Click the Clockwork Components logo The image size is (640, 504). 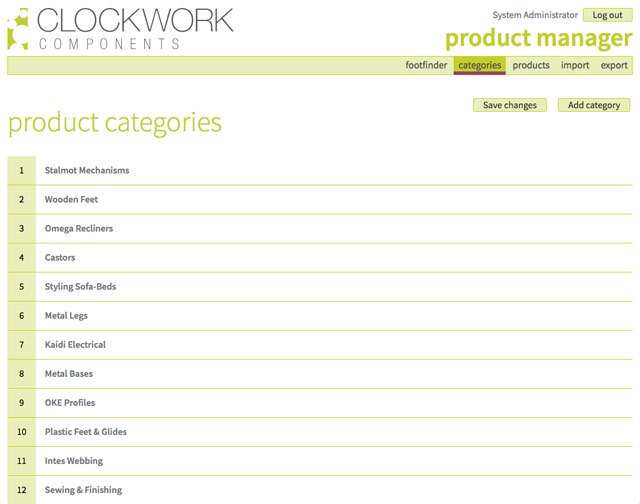pos(120,29)
